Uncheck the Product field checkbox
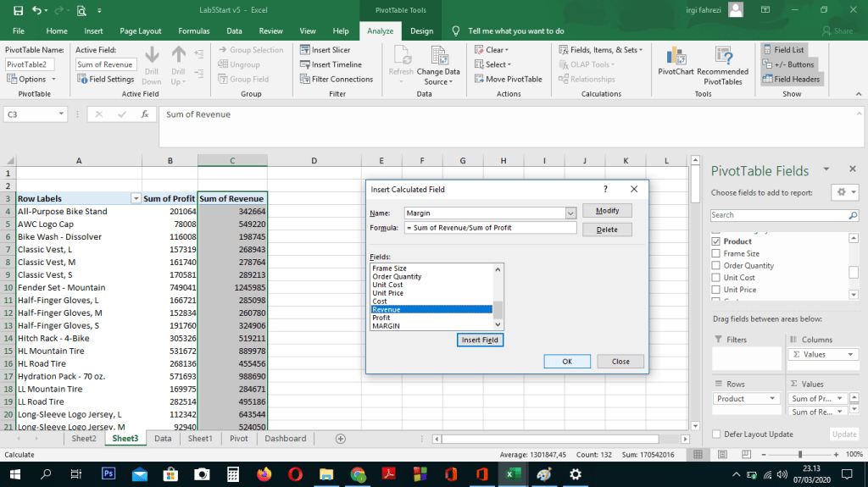868x487 pixels. click(x=716, y=241)
